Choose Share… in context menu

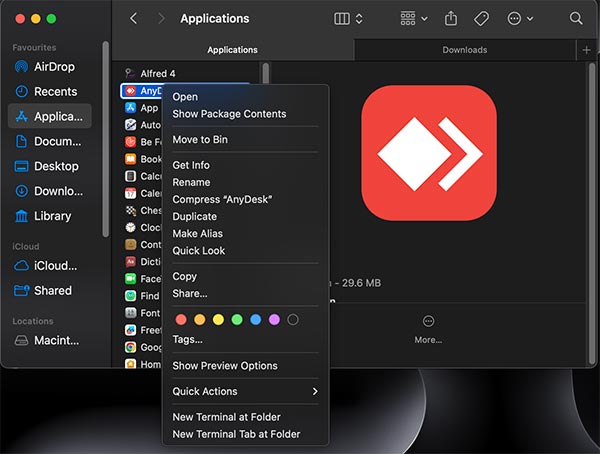tap(245, 294)
